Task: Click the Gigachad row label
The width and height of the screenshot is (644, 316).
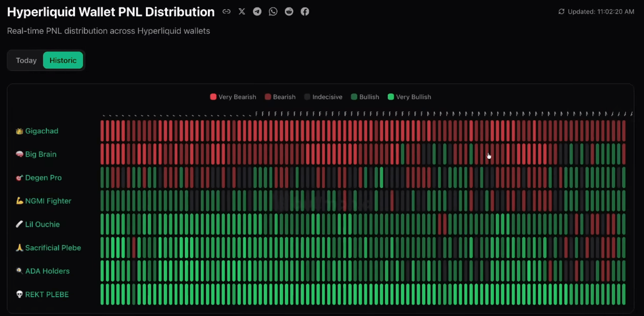Action: point(42,131)
